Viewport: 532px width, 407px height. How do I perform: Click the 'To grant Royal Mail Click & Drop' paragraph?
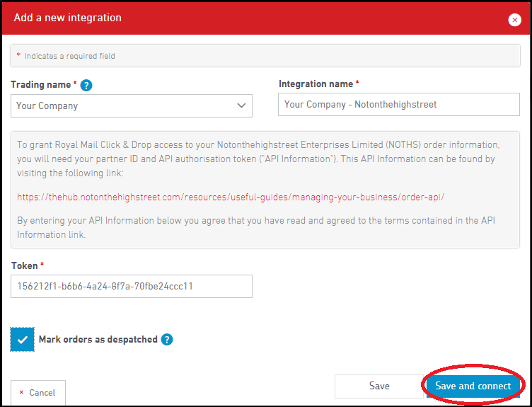258,159
